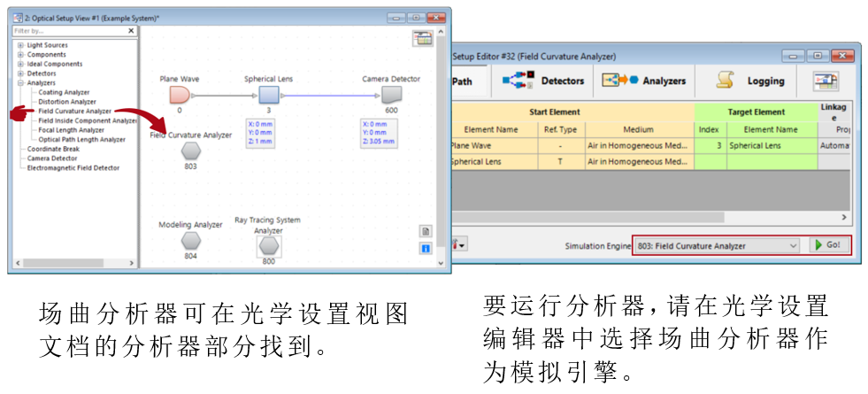868x394 pixels.
Task: Click the Automa... linkage cell
Action: click(x=834, y=146)
